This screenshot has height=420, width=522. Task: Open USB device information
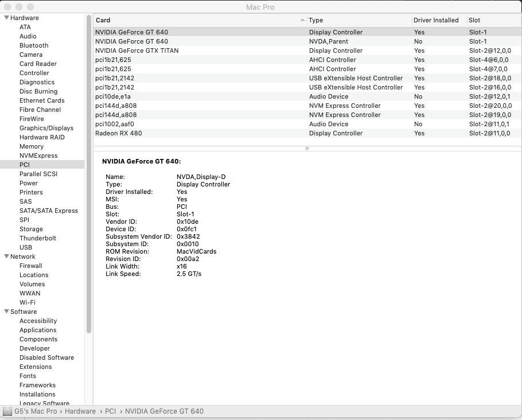[x=26, y=247]
